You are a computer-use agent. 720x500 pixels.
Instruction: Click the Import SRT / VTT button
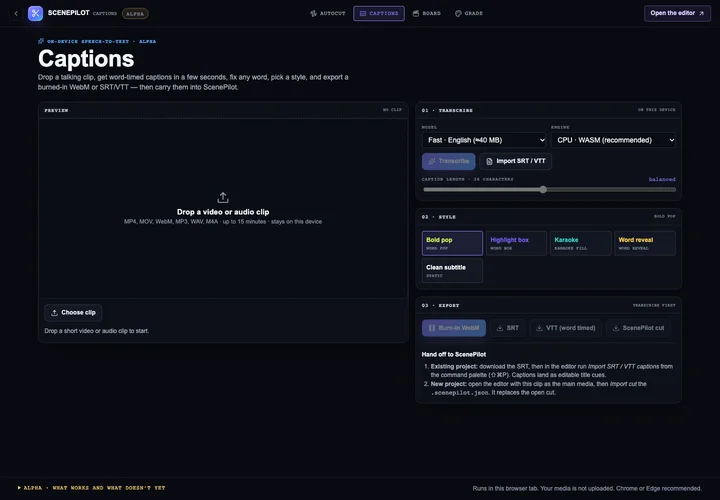(x=516, y=161)
